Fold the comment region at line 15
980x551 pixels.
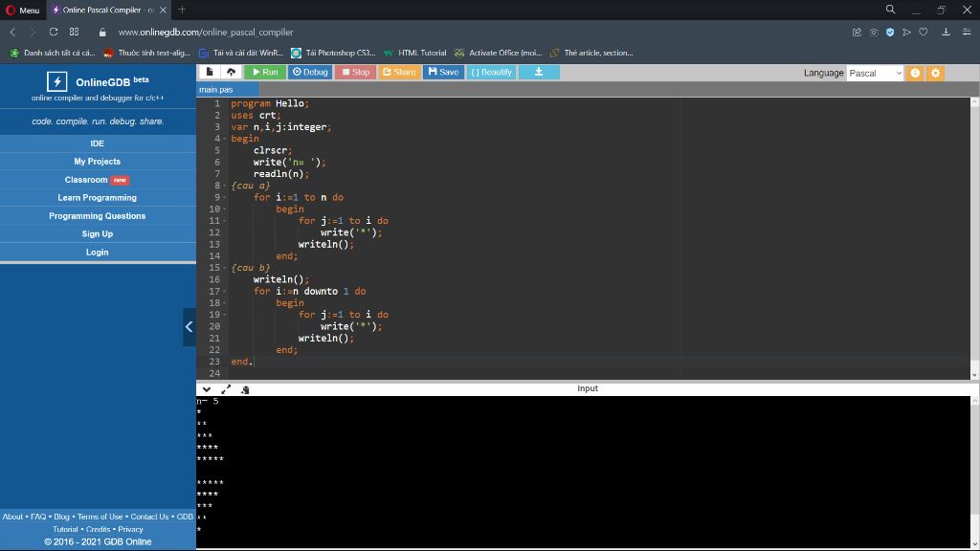tap(224, 268)
